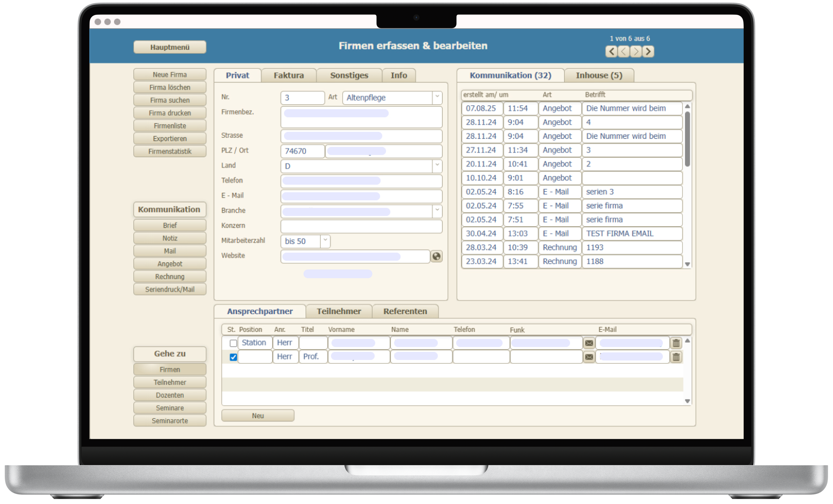Click the Mail button in Kommunikation
The image size is (833, 504).
pos(170,251)
